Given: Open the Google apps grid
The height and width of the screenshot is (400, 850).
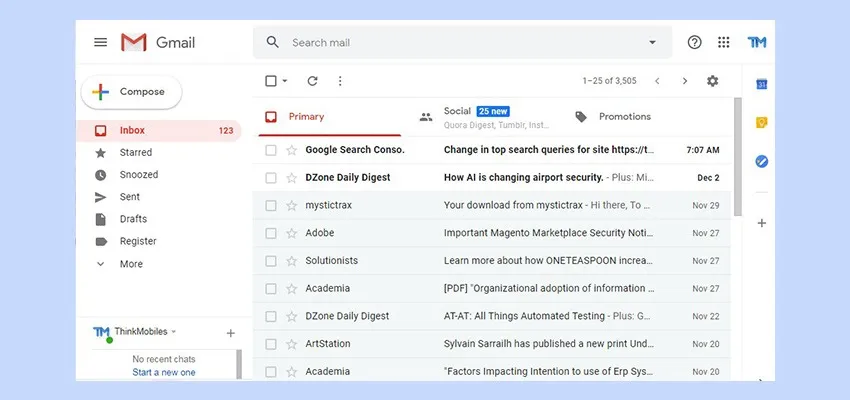Looking at the screenshot, I should coord(724,42).
